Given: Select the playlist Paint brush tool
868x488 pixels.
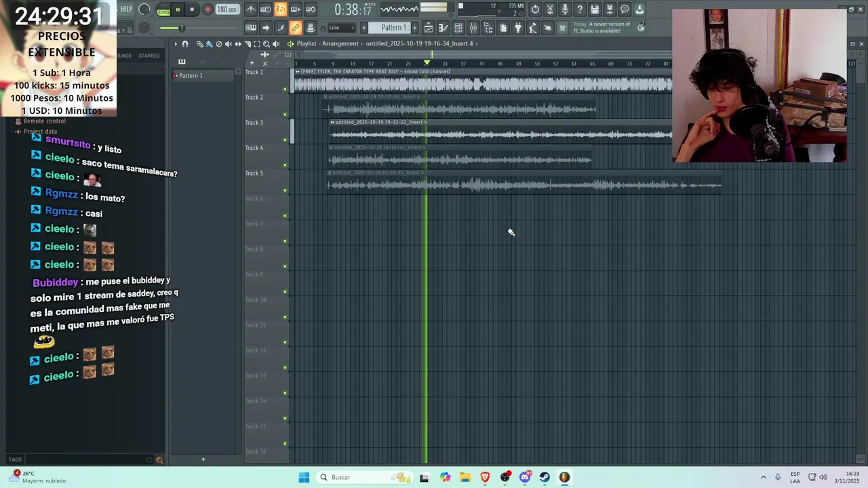Looking at the screenshot, I should pos(209,44).
